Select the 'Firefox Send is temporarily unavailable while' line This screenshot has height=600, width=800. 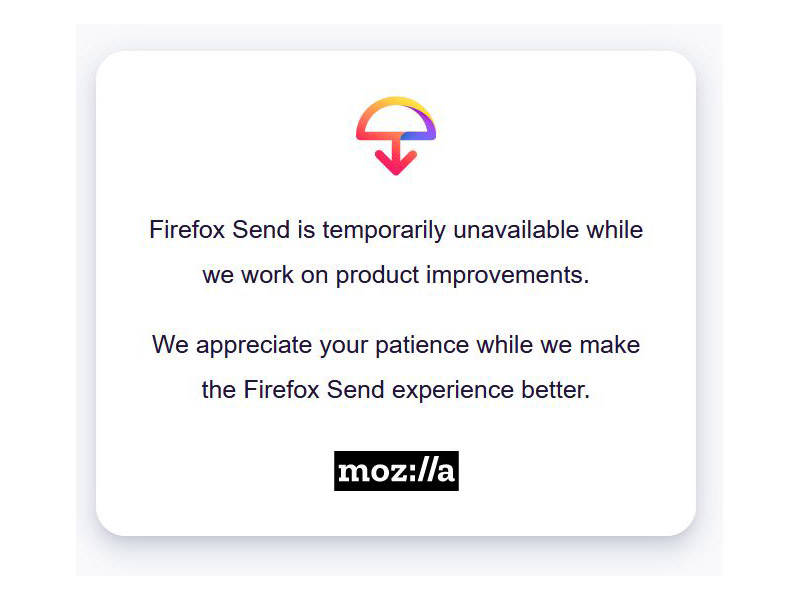coord(396,230)
